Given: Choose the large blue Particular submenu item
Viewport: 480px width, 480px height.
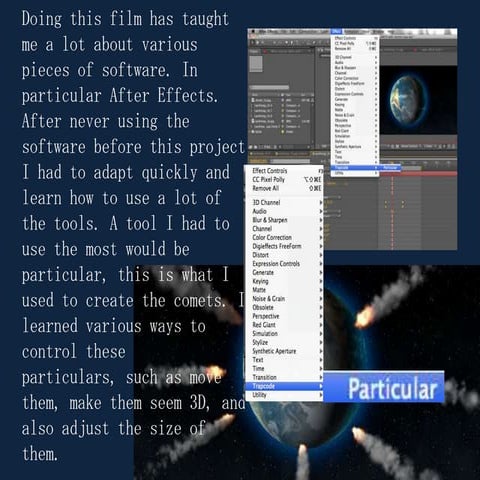Looking at the screenshot, I should coord(384,387).
